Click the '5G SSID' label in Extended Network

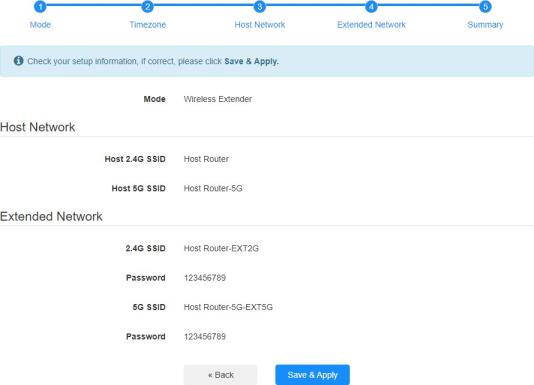click(x=149, y=307)
